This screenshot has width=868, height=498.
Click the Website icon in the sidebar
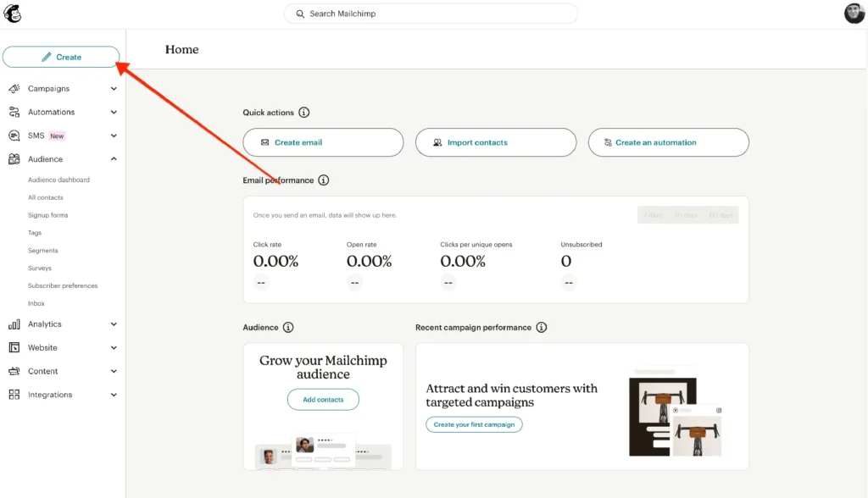[15, 347]
